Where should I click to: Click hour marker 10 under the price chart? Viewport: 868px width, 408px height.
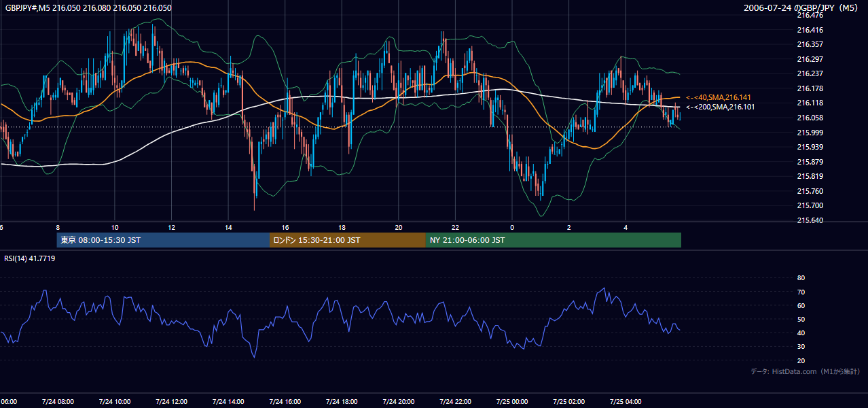(x=115, y=228)
